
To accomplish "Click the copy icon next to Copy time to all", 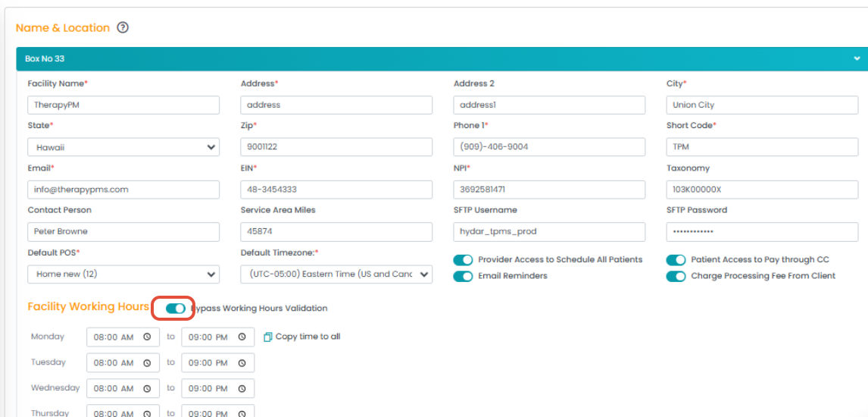I will (x=267, y=337).
